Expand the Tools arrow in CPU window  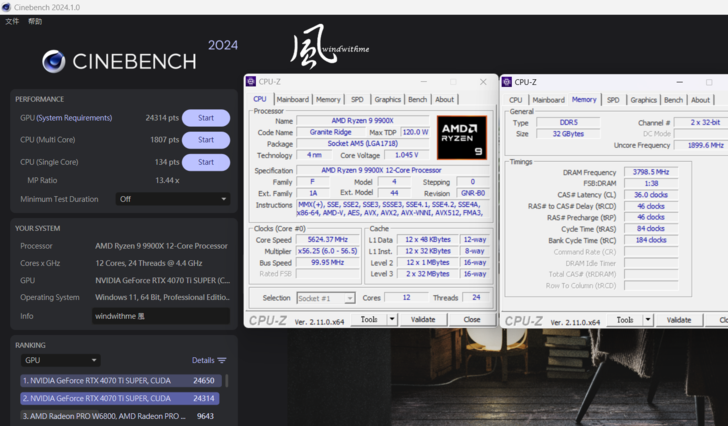[390, 320]
